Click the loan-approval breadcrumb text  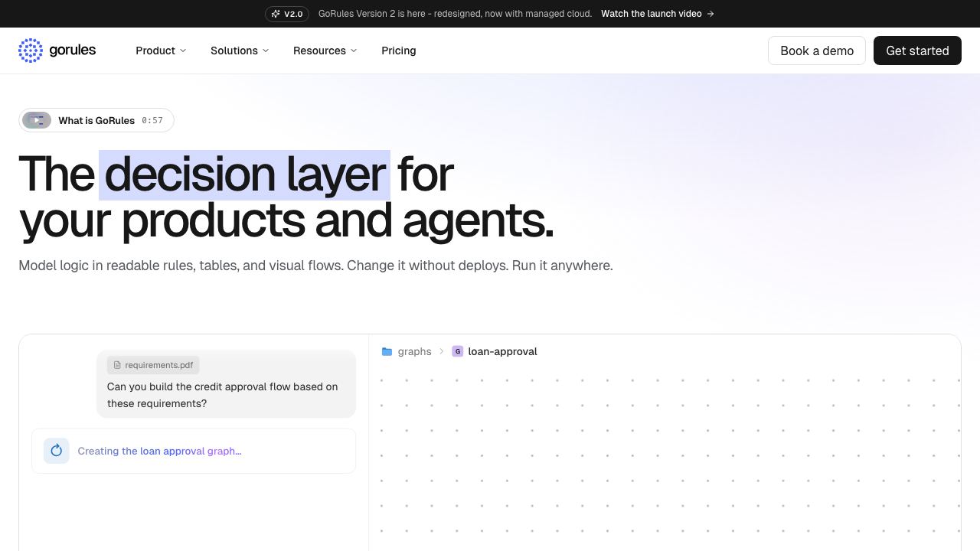(x=502, y=351)
